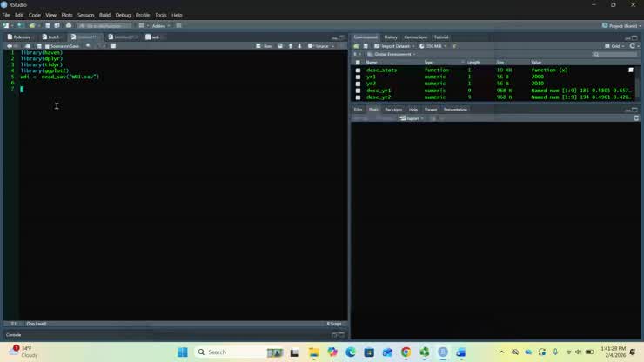Screen dimensions: 644x362
Task: Refresh the Environment pane
Action: pos(633,46)
